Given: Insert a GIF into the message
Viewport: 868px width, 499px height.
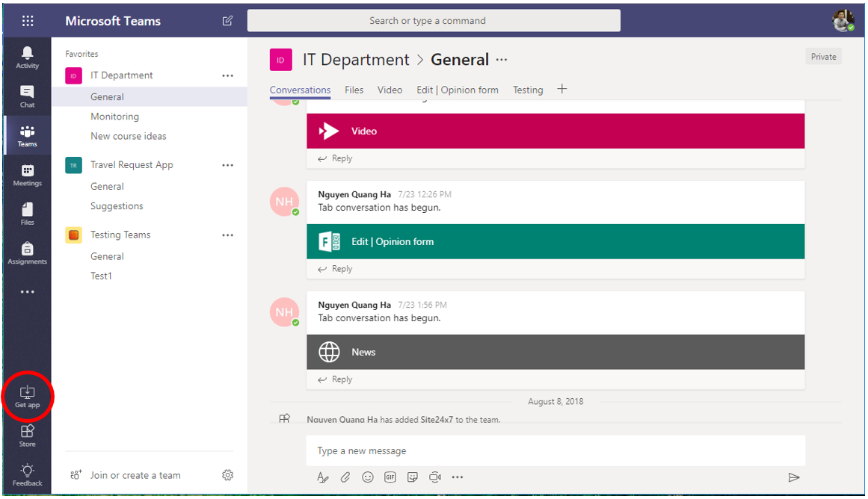Looking at the screenshot, I should pyautogui.click(x=390, y=477).
